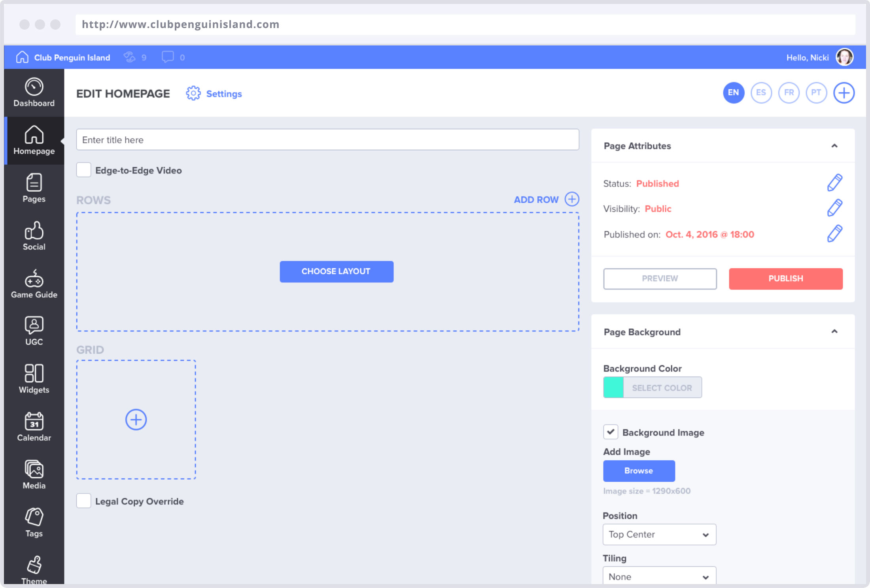Click the Published status value

657,183
